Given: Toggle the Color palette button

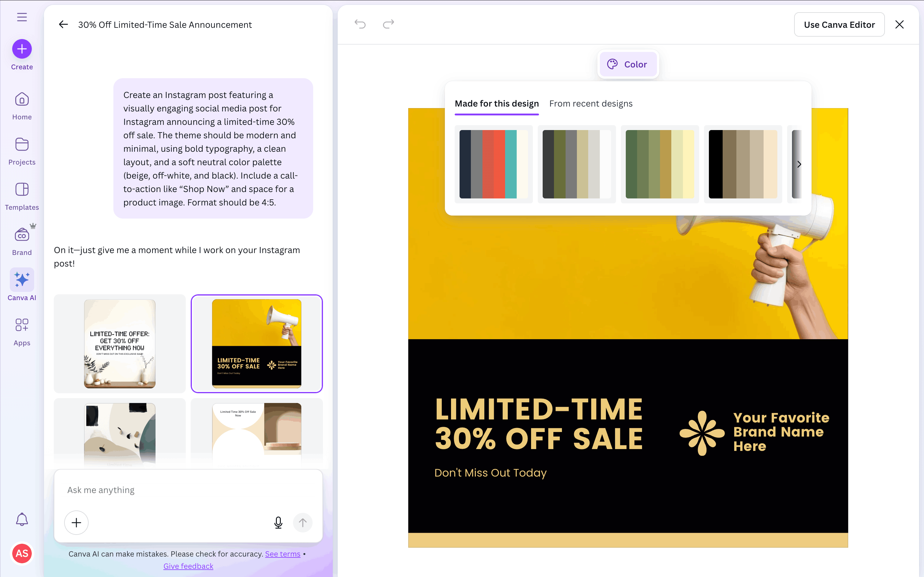Looking at the screenshot, I should (x=628, y=64).
